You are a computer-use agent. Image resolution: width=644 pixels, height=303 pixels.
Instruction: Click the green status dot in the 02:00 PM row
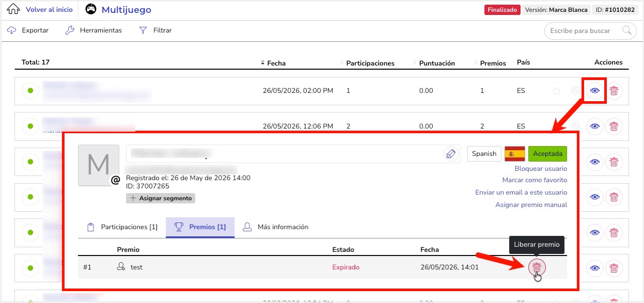tap(30, 91)
